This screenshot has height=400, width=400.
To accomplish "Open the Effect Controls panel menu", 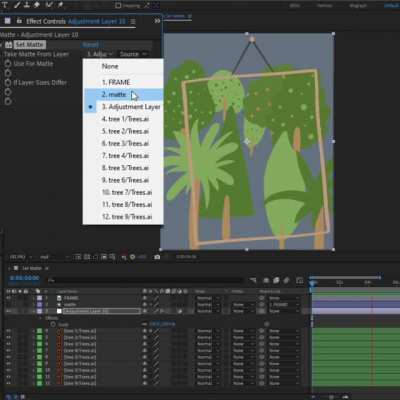I will (133, 21).
